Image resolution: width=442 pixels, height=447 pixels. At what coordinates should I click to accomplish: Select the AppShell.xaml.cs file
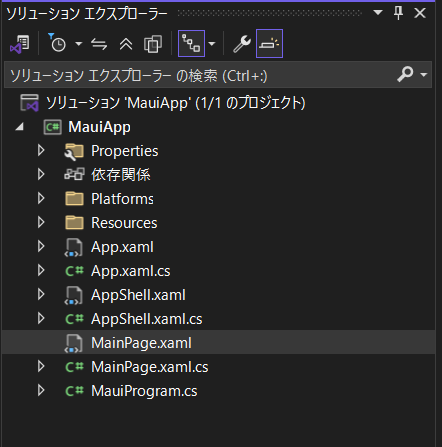pyautogui.click(x=147, y=319)
